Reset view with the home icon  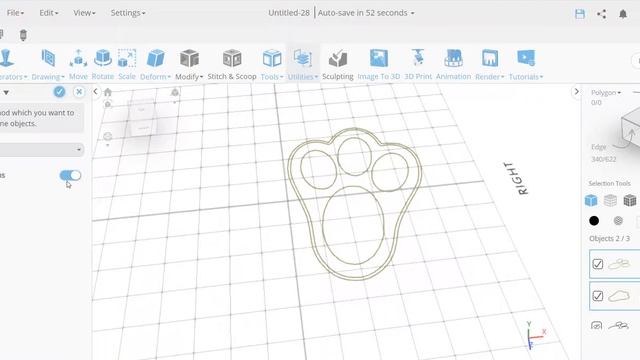[x=108, y=92]
